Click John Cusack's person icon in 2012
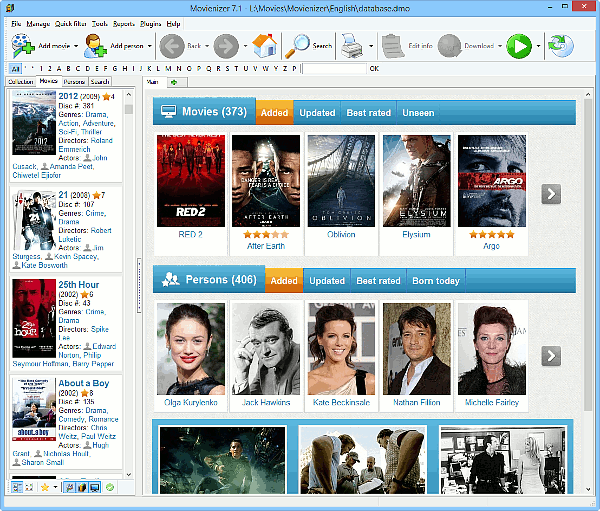Viewport: 600px width, 511px height. [x=88, y=158]
